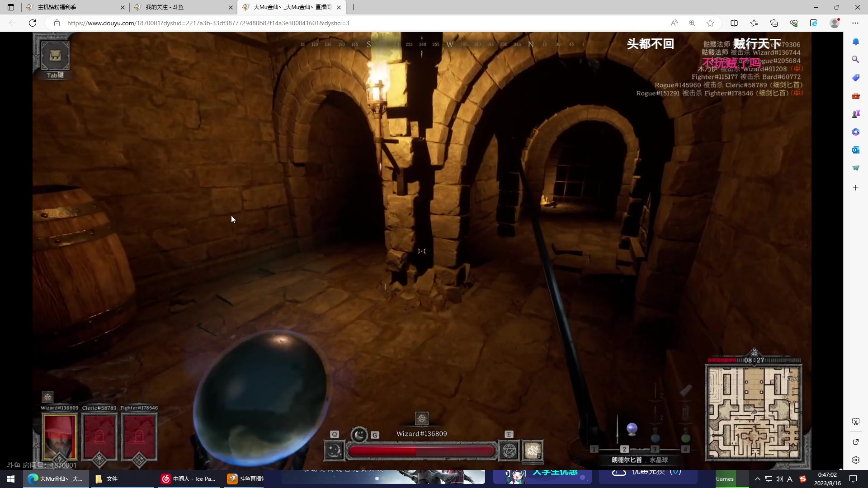Open the Edge tab actions menu
Image resolution: width=868 pixels, height=488 pixels.
point(11,7)
